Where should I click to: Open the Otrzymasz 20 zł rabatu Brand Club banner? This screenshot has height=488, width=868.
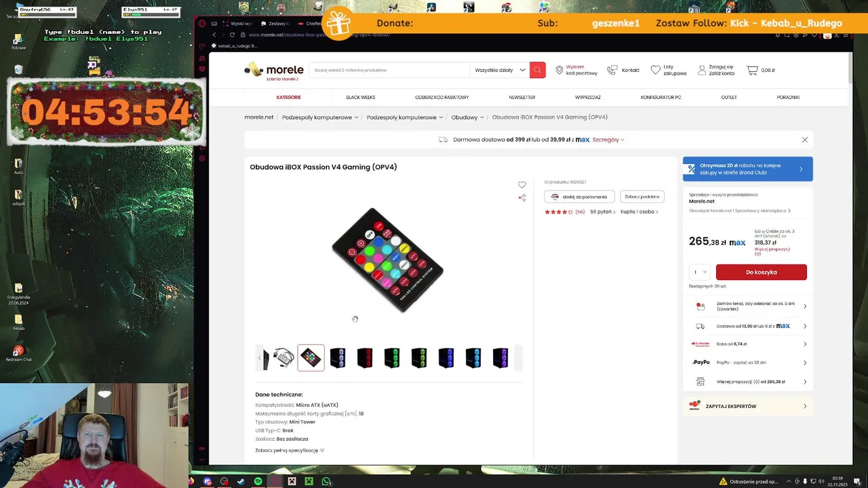click(747, 169)
